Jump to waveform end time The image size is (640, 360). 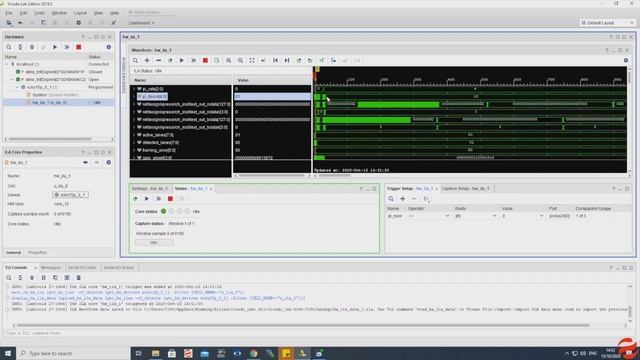coord(287,60)
